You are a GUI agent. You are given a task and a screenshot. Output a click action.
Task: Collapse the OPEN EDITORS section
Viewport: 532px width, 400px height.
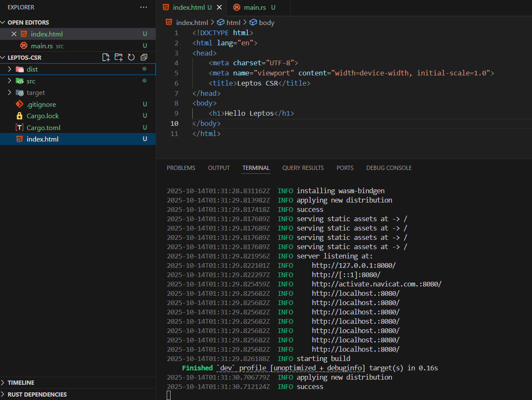[x=3, y=22]
